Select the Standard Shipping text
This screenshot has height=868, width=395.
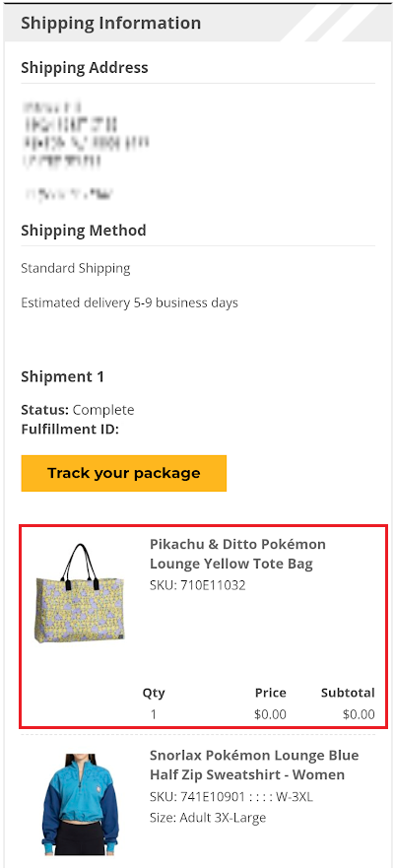pos(76,269)
